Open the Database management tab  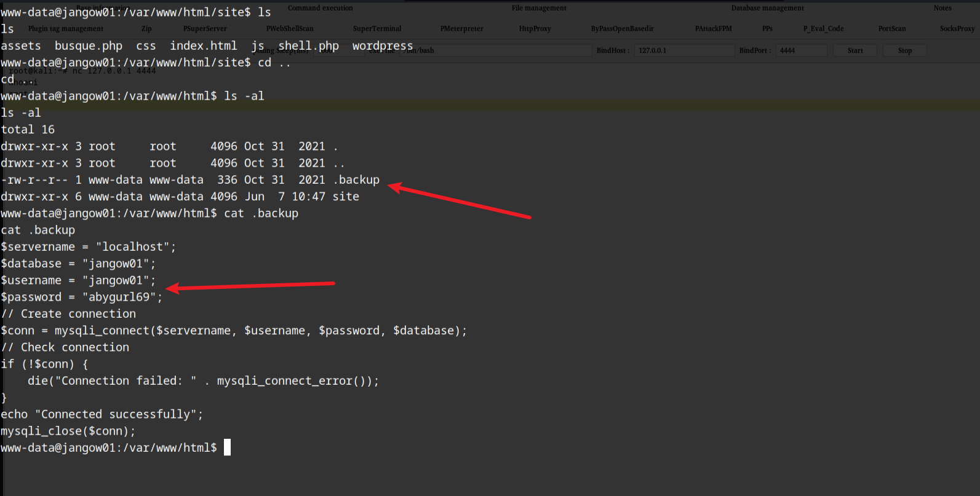point(767,8)
